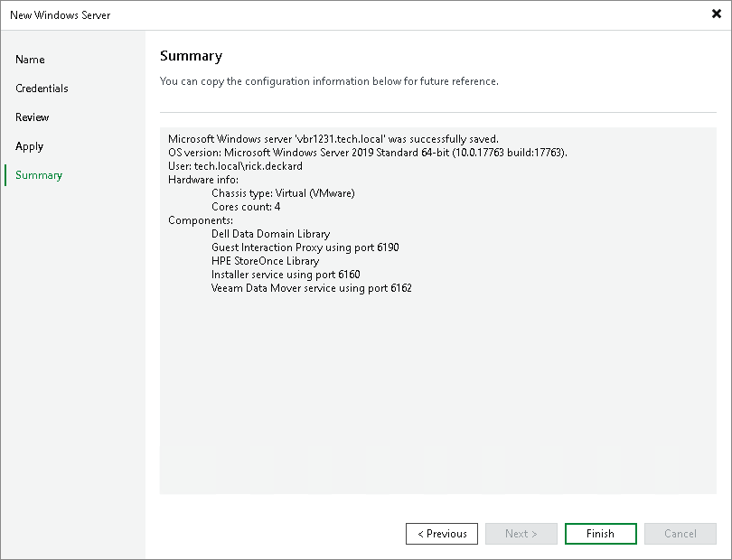Viewport: 732px width, 560px height.
Task: Click the 'Cores count: 4' line
Action: (x=246, y=207)
